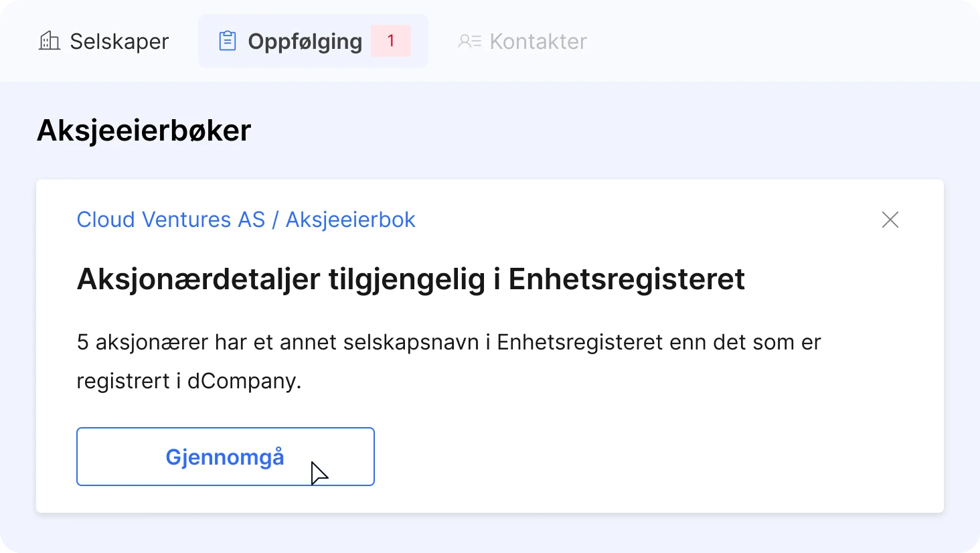Click the slash separator in the breadcrumb
This screenshot has height=553, width=980.
[275, 220]
